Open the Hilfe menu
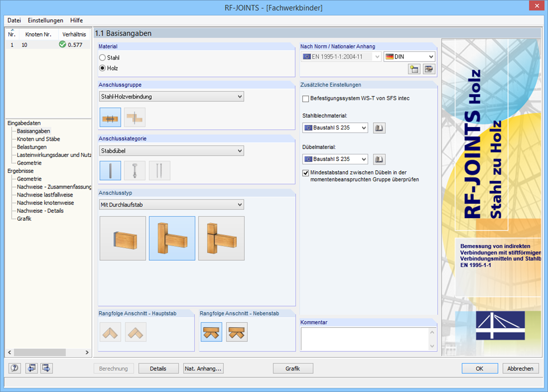This screenshot has width=548, height=392. pos(76,20)
